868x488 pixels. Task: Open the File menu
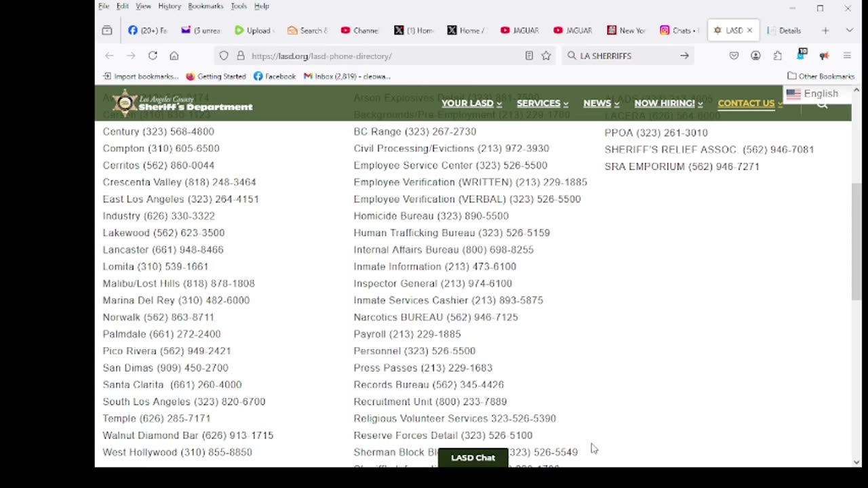click(x=104, y=6)
